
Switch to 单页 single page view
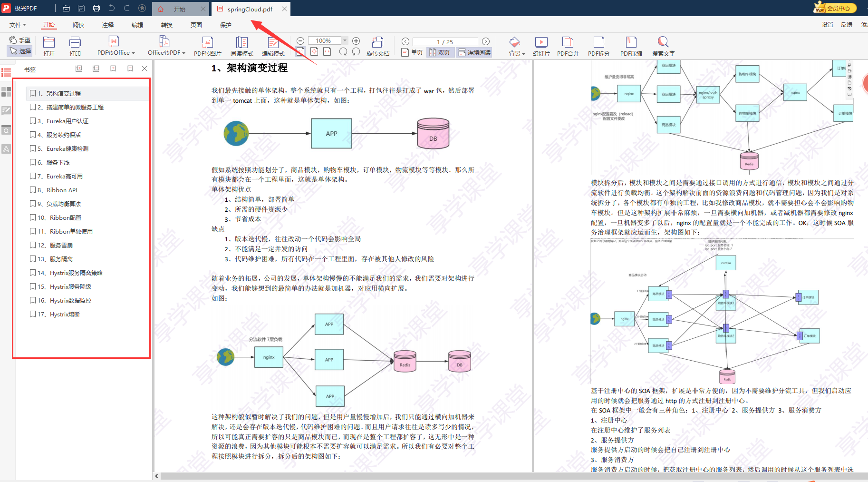(x=412, y=52)
